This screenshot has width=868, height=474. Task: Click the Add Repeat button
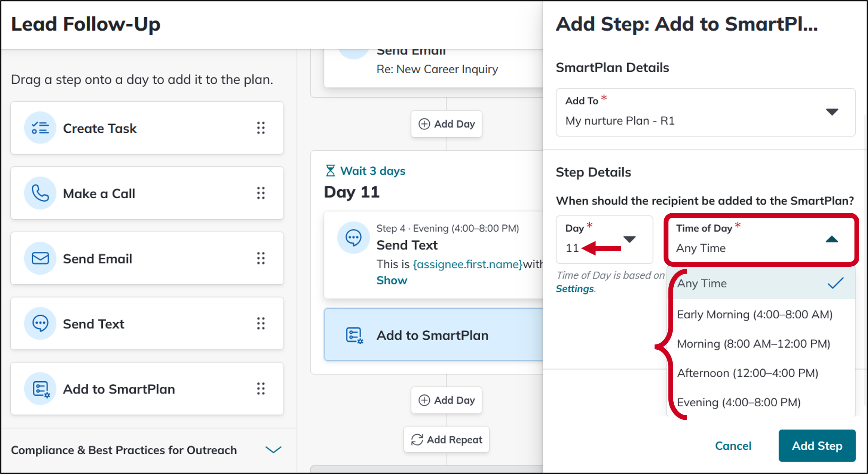446,439
